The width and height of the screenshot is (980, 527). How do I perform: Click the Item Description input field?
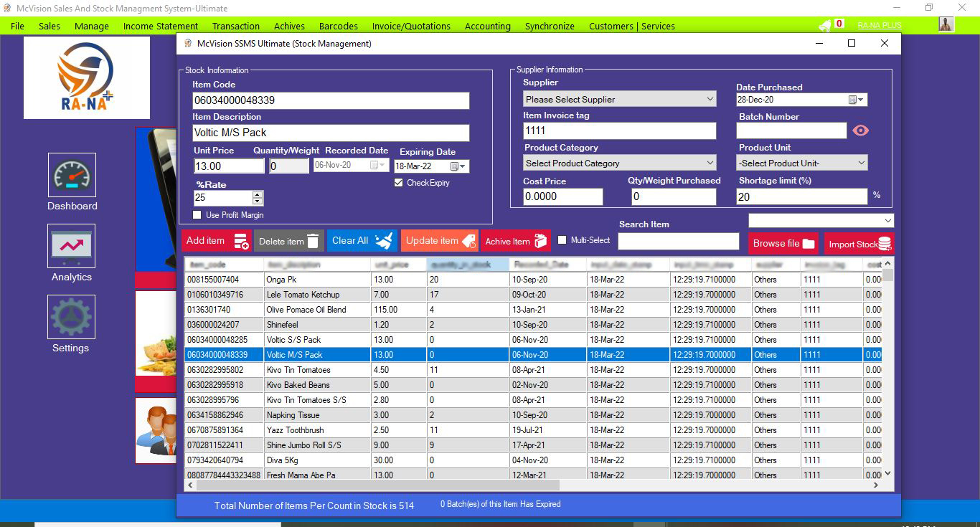point(331,133)
